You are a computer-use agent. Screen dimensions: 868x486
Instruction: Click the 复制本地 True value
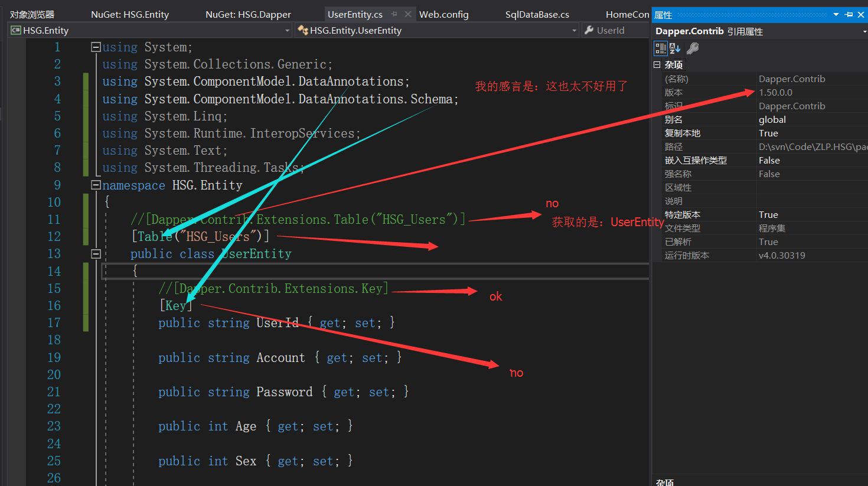pyautogui.click(x=768, y=133)
